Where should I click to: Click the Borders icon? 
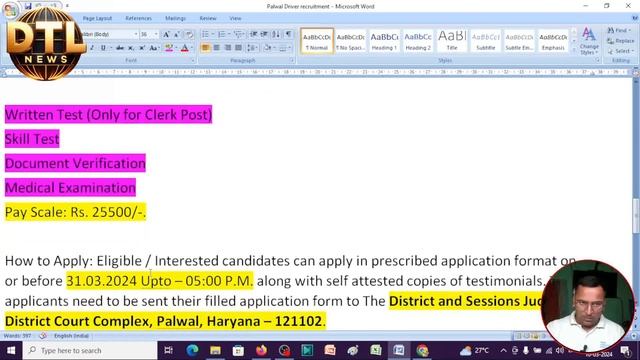[x=282, y=48]
